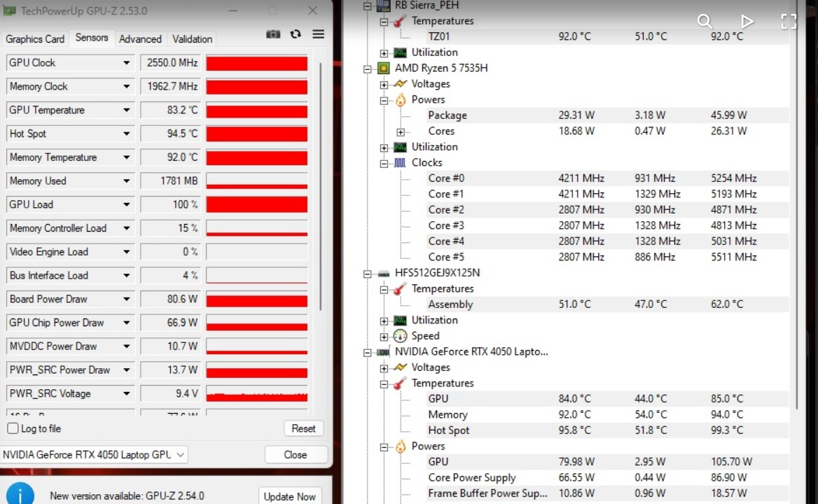Click the RB Sierra_PEH Temperatures thermometer icon

coord(400,21)
